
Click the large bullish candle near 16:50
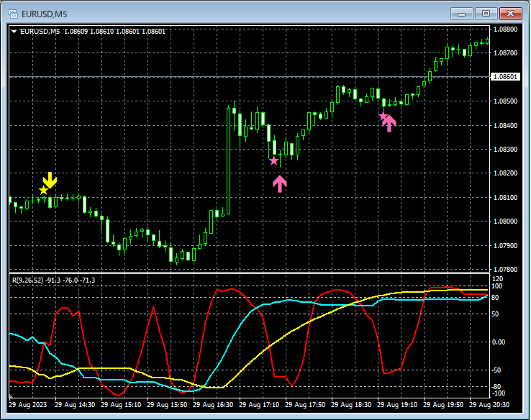click(229, 161)
